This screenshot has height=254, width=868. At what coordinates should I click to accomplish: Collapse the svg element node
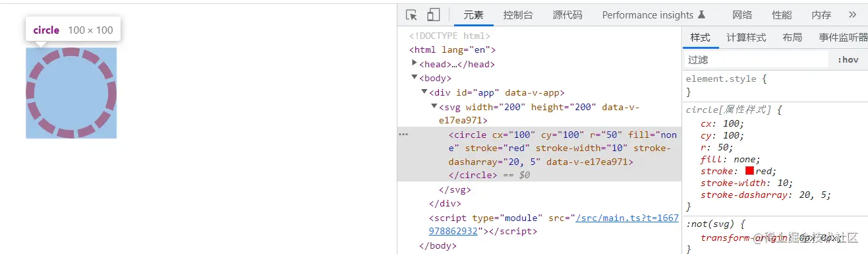[434, 106]
